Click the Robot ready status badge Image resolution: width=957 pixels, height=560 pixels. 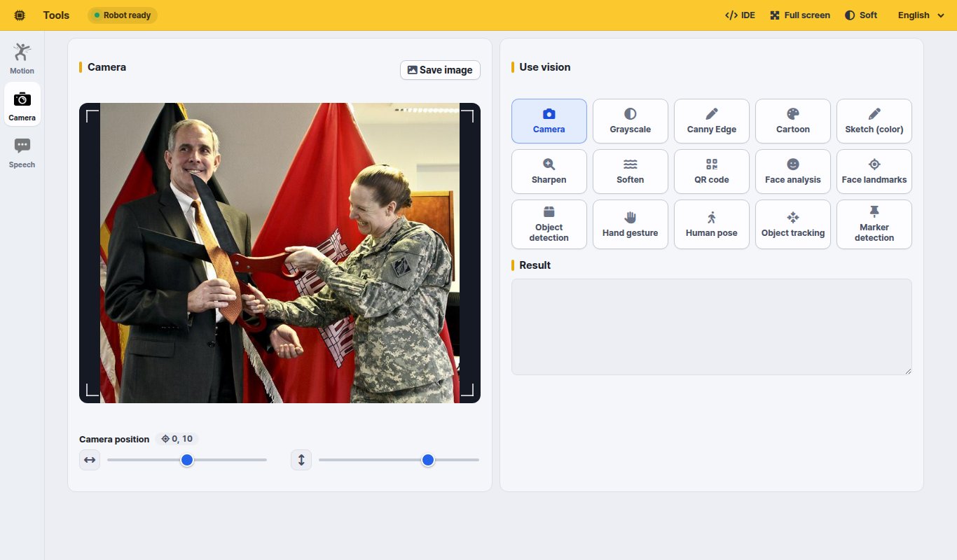[x=123, y=15]
